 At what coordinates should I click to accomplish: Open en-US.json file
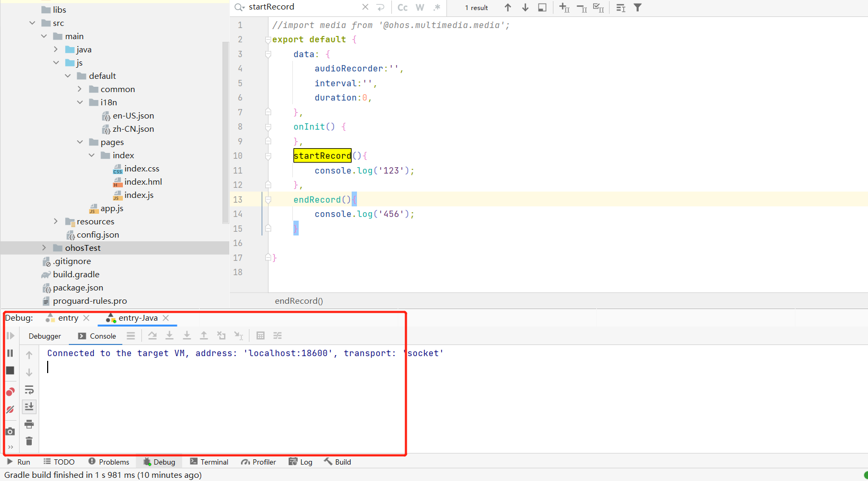point(128,115)
